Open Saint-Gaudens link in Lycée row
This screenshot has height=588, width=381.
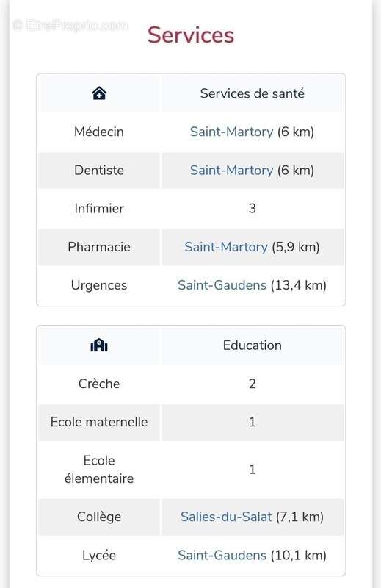pyautogui.click(x=222, y=556)
